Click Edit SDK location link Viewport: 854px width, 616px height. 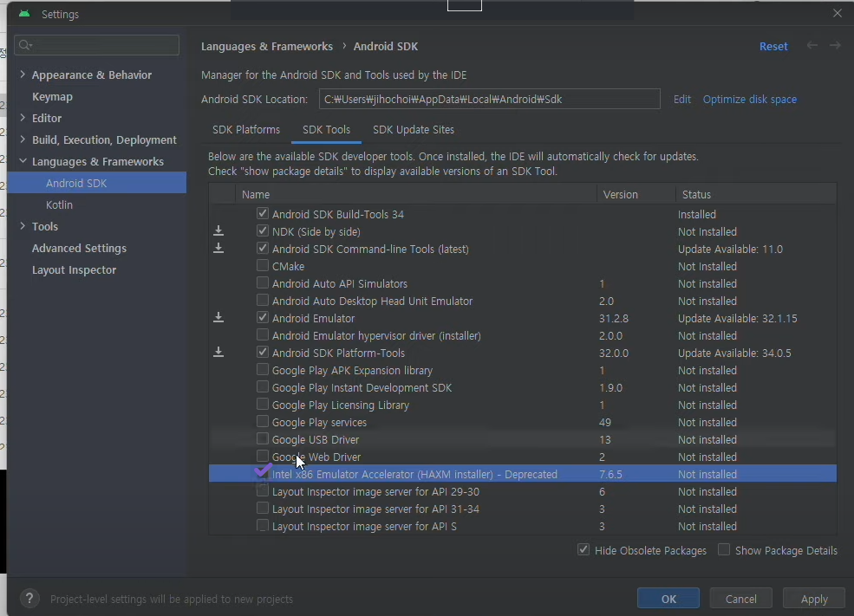681,99
